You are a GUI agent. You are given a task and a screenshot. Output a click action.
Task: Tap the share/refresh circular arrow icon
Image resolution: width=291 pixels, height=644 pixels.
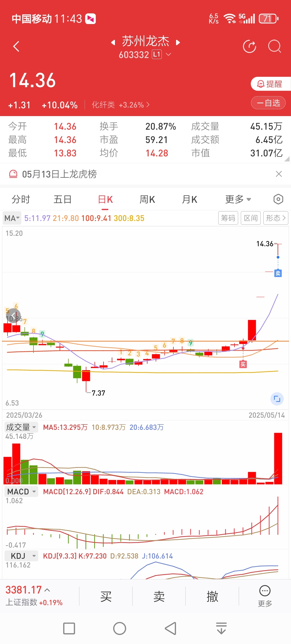250,46
